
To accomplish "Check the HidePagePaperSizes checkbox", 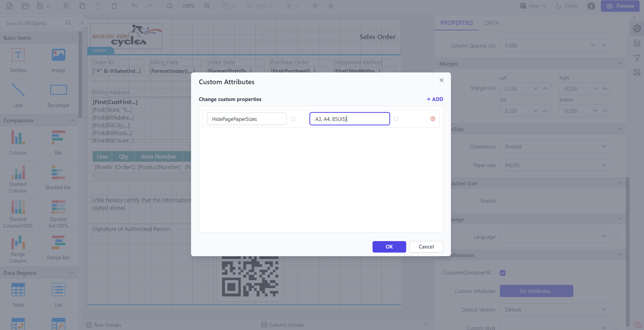I will pyautogui.click(x=293, y=119).
